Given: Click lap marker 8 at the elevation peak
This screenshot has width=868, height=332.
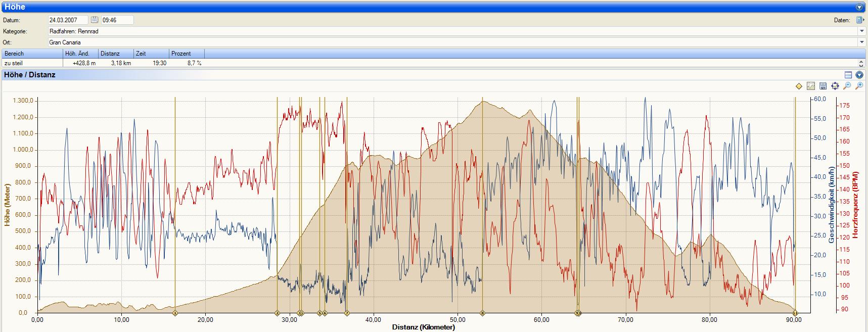Looking at the screenshot, I should 482,313.
